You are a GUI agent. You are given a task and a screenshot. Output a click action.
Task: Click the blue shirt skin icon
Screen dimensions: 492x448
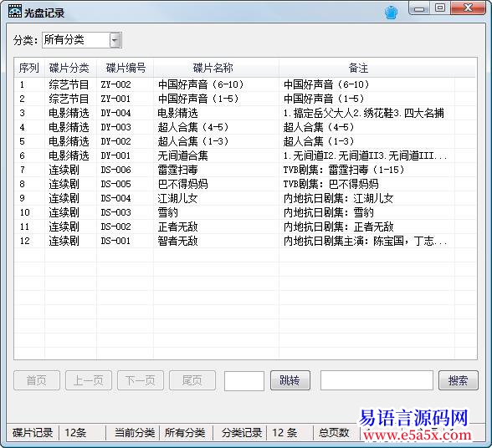tap(391, 13)
